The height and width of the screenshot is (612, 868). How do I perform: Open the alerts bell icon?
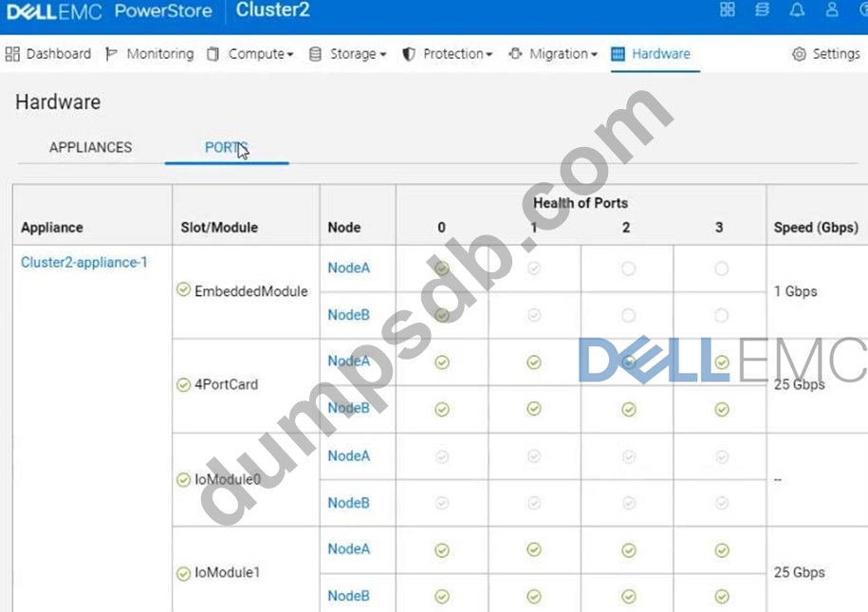pyautogui.click(x=797, y=10)
